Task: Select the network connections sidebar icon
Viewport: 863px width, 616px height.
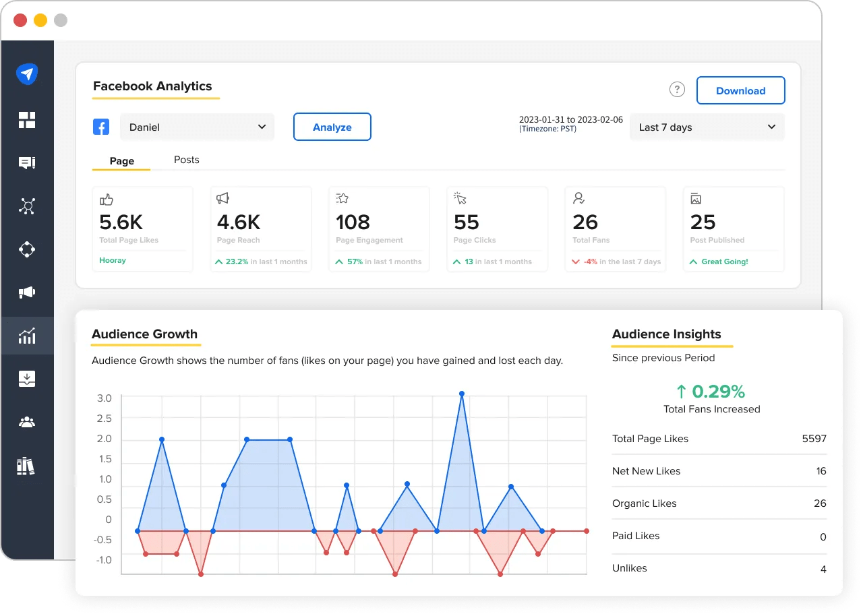Action: (x=27, y=206)
